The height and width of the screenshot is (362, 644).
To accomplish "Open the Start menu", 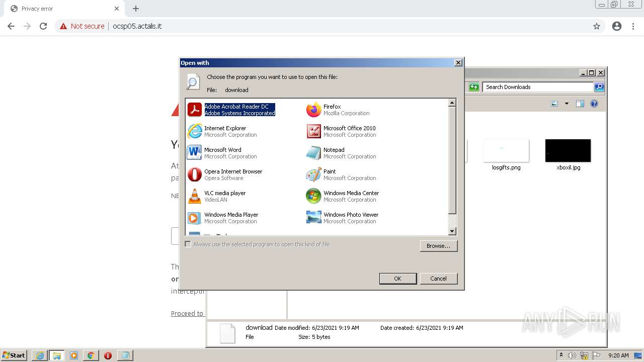I will [14, 355].
